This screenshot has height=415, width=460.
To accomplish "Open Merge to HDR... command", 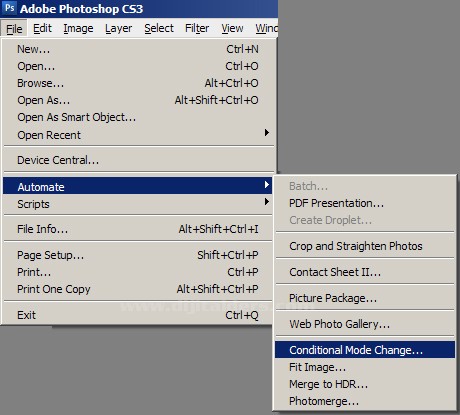I will [365, 384].
